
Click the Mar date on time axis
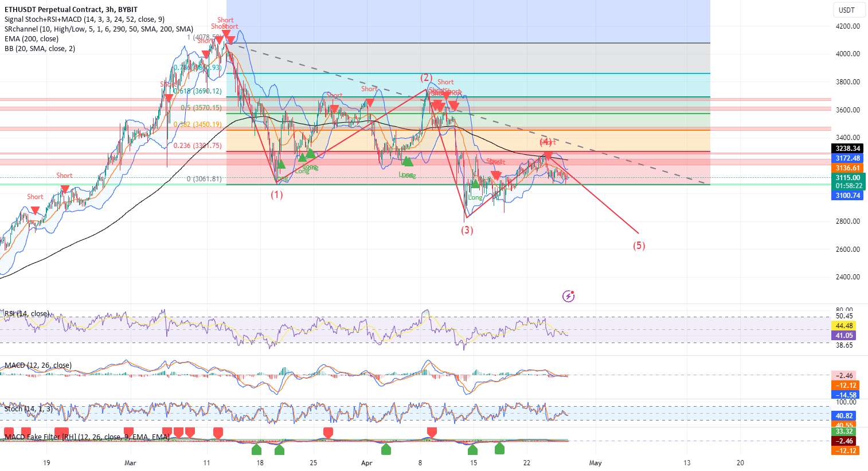point(130,463)
